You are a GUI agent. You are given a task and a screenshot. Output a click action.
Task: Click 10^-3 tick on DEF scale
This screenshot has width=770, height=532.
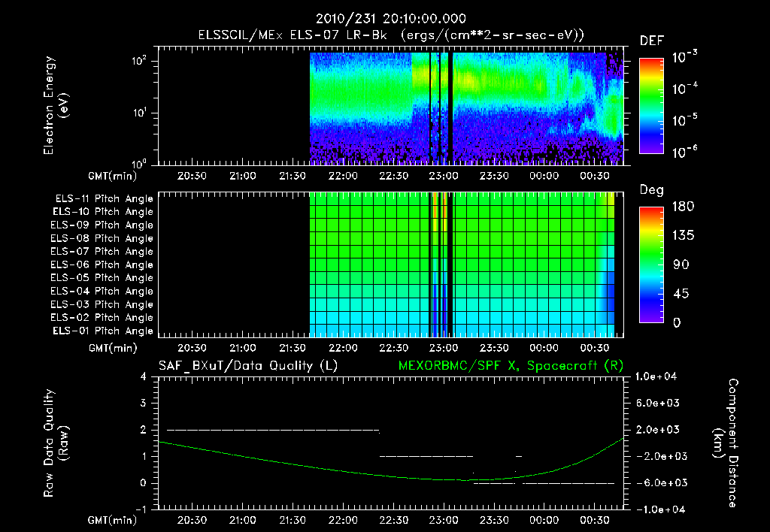(x=684, y=57)
